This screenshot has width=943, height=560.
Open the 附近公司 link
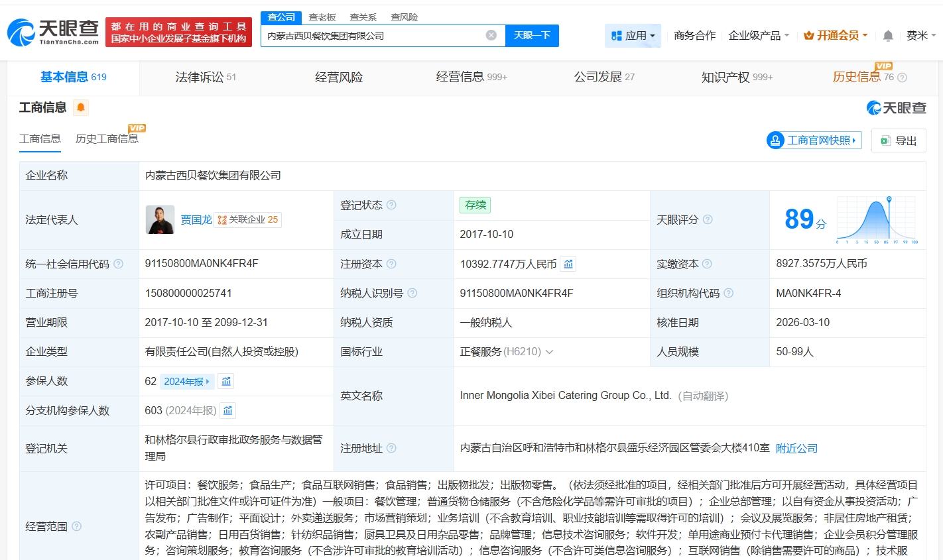pos(797,448)
